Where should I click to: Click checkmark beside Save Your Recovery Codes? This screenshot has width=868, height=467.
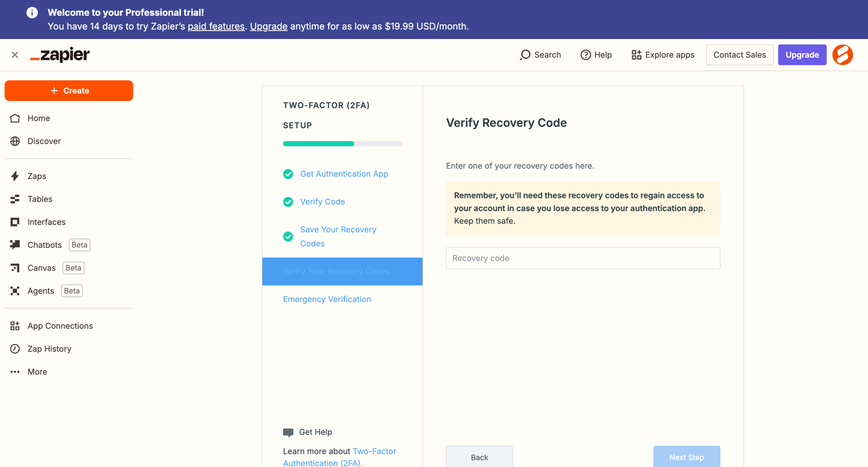288,236
